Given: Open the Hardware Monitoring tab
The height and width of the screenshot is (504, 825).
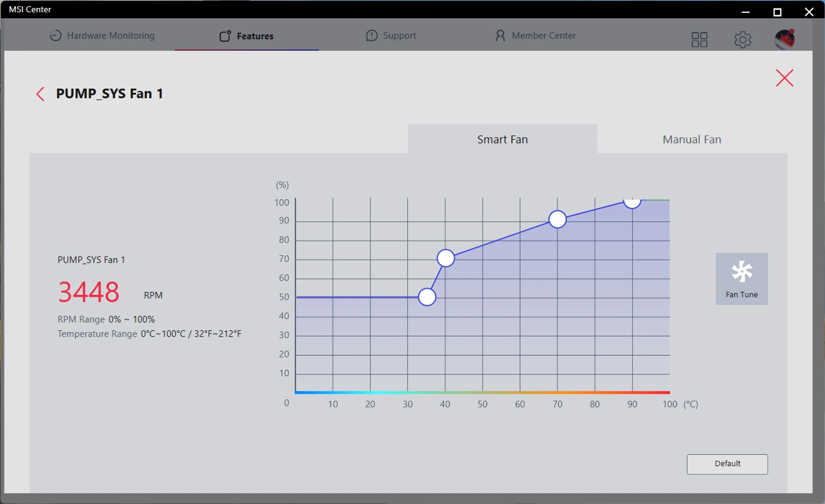Looking at the screenshot, I should [102, 36].
